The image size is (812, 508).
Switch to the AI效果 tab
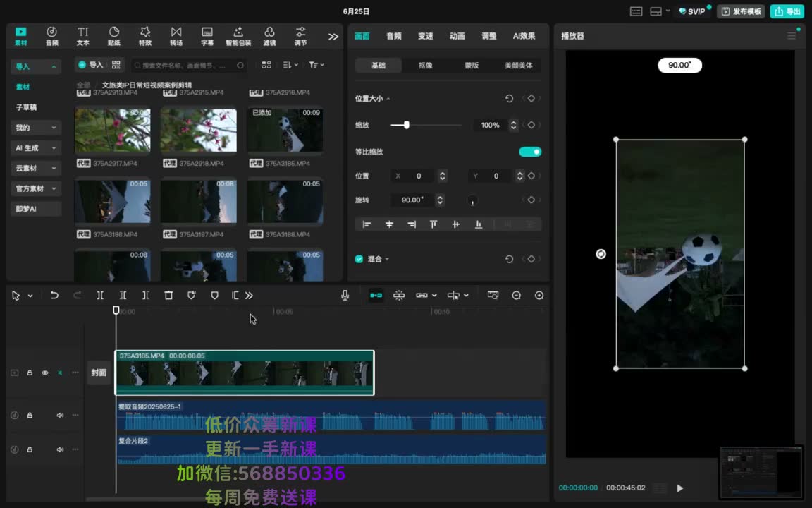(x=524, y=36)
